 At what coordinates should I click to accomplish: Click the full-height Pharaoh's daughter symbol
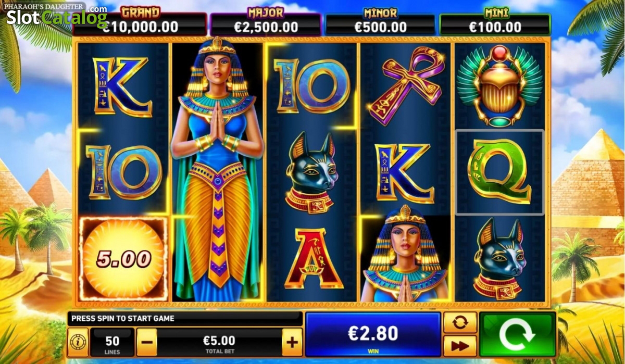(218, 171)
